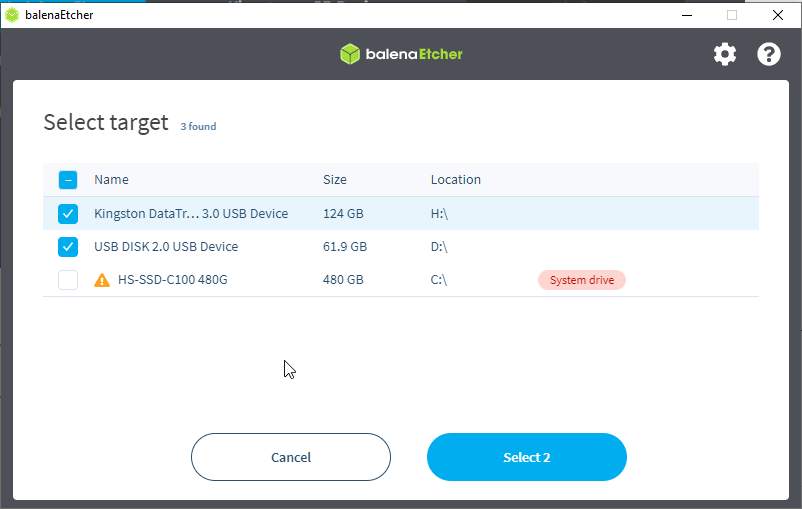Click the System drive warning badge

(x=582, y=280)
